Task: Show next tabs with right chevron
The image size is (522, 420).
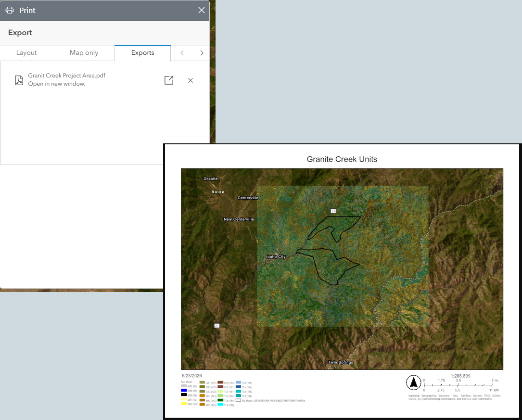Action: (x=202, y=53)
